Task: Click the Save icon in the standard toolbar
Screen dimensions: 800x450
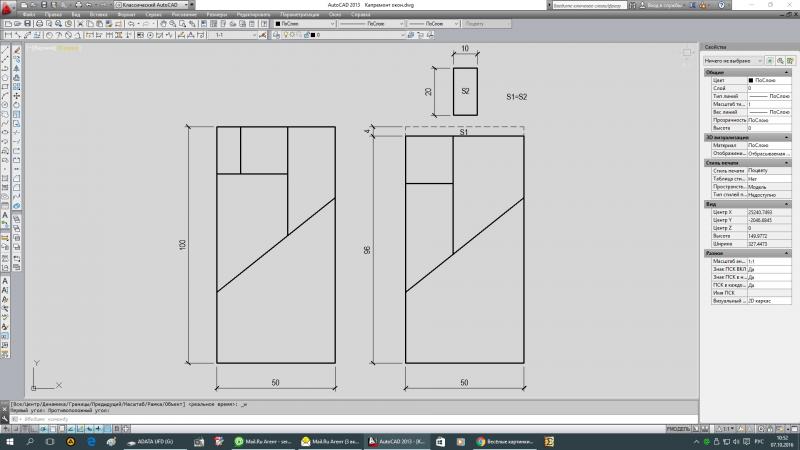Action: (27, 23)
